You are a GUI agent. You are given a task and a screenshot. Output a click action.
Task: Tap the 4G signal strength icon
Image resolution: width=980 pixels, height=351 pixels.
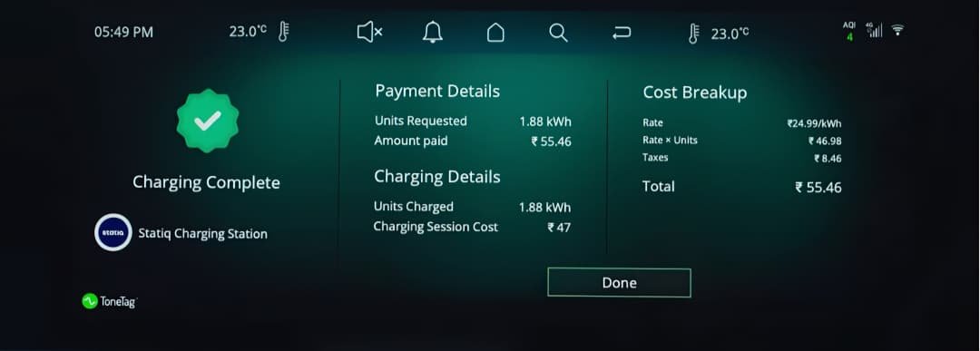click(874, 30)
